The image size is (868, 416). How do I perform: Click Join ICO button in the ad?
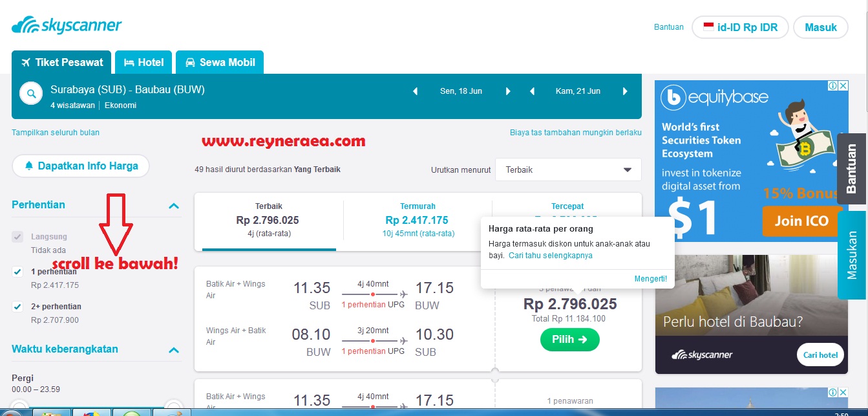pyautogui.click(x=801, y=221)
